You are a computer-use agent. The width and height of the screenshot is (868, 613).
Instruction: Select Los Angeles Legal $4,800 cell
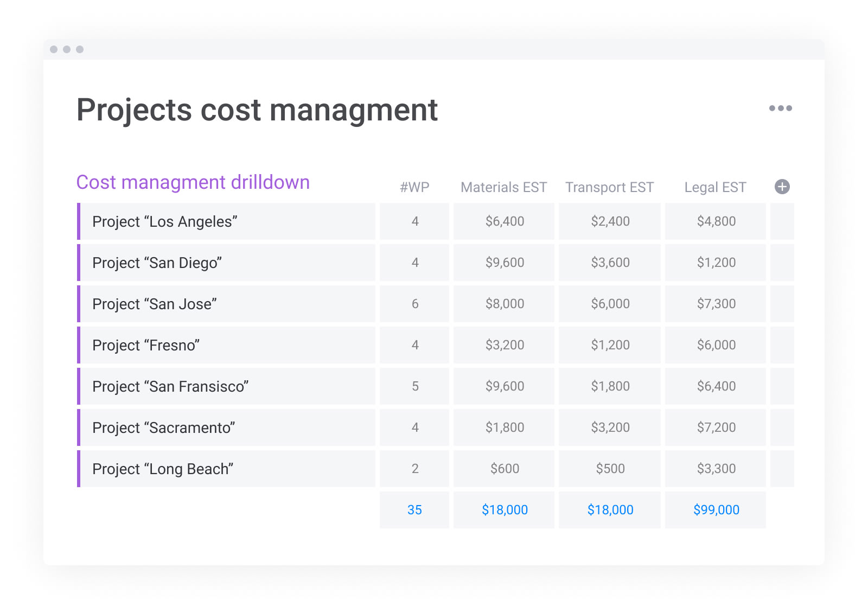[x=716, y=221]
